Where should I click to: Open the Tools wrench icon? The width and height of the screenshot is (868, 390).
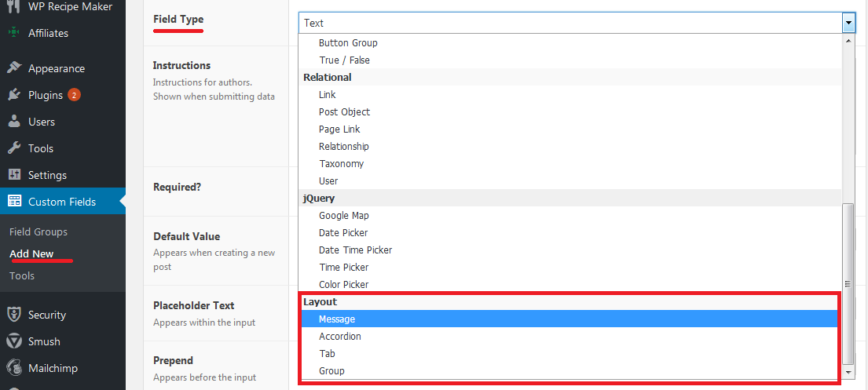14,148
